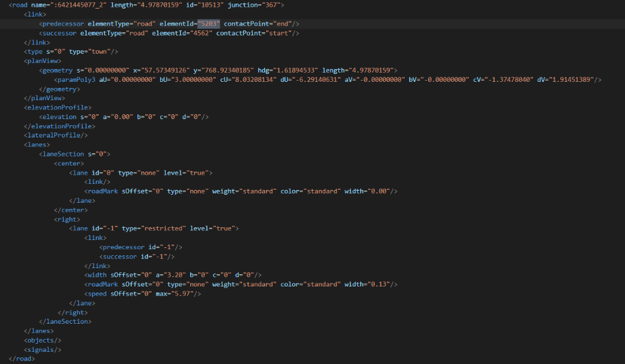This screenshot has width=625, height=364.
Task: Click the lane type value restricted
Action: pyautogui.click(x=163, y=228)
